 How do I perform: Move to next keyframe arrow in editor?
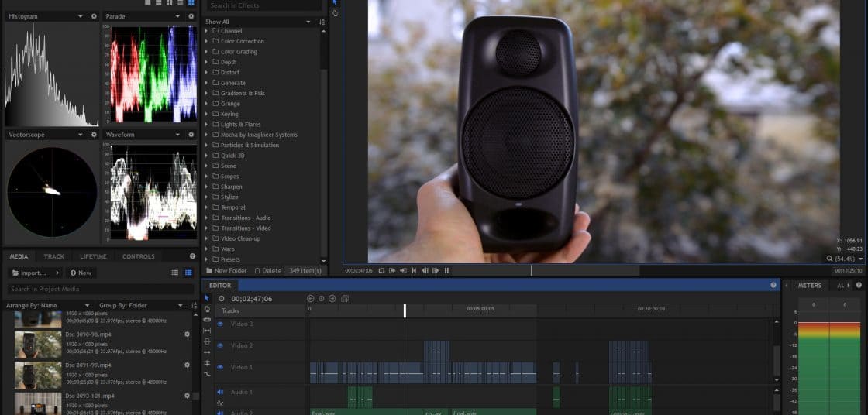click(x=332, y=299)
